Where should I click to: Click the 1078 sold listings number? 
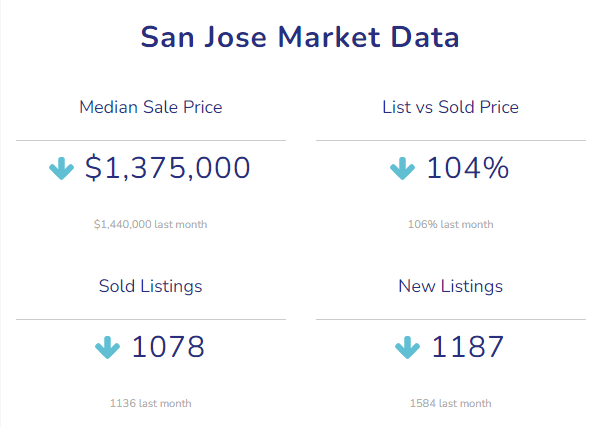[x=168, y=348]
